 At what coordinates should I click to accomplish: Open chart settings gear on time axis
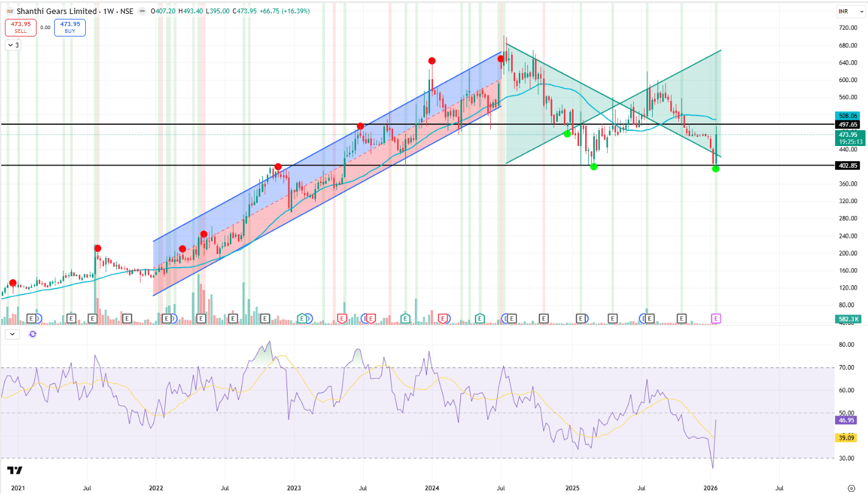point(851,488)
